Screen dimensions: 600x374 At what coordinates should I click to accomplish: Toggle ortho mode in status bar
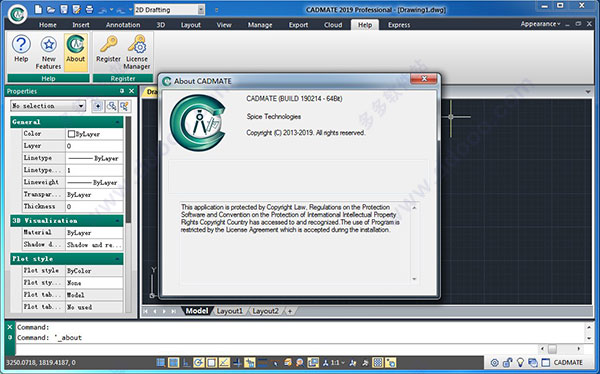pyautogui.click(x=186, y=362)
